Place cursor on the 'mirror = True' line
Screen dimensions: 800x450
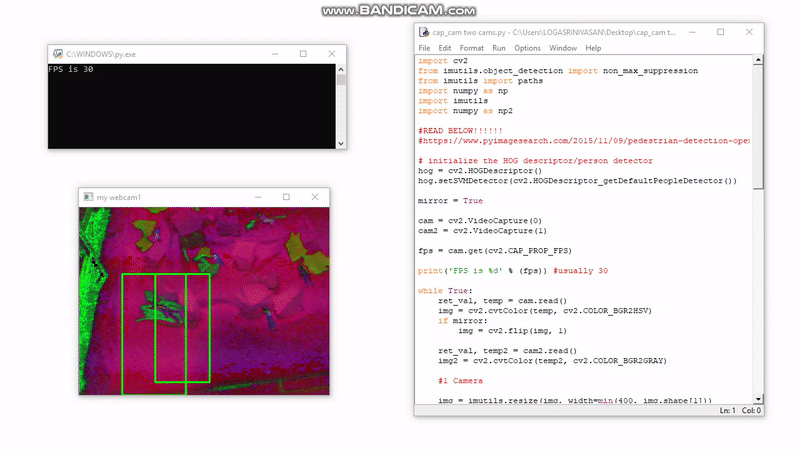click(450, 201)
